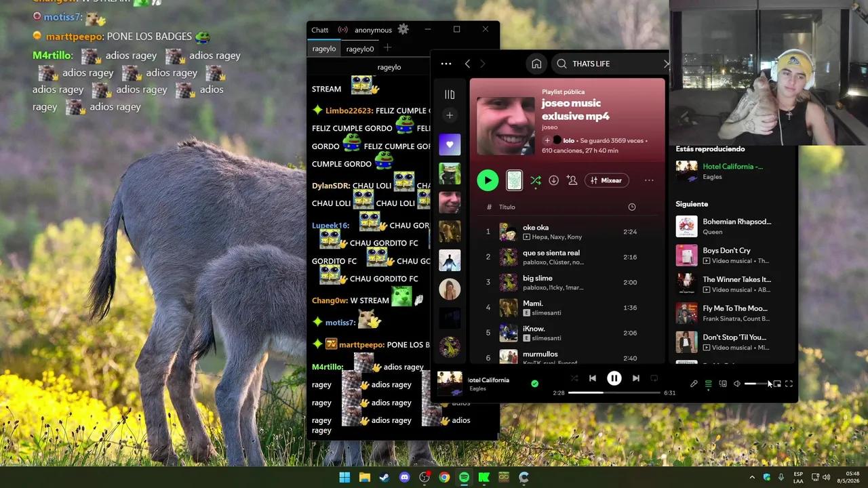The height and width of the screenshot is (488, 868).
Task: Select the track big slime
Action: [568, 282]
